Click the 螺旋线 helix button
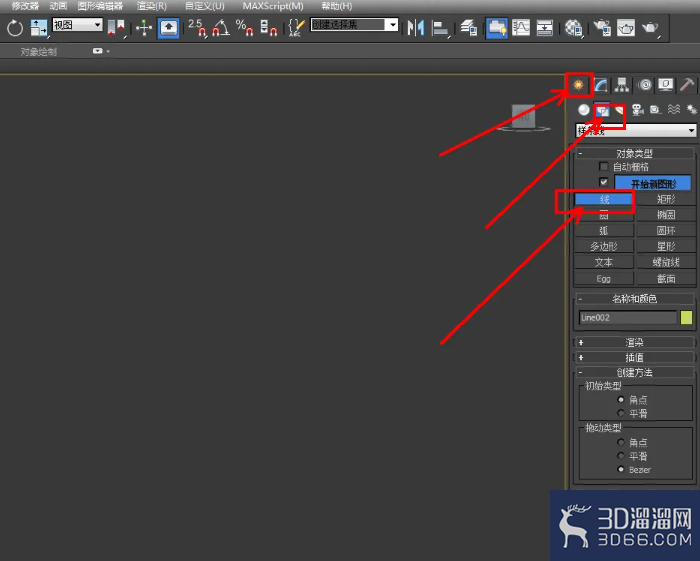This screenshot has width=700, height=561. coord(666,262)
